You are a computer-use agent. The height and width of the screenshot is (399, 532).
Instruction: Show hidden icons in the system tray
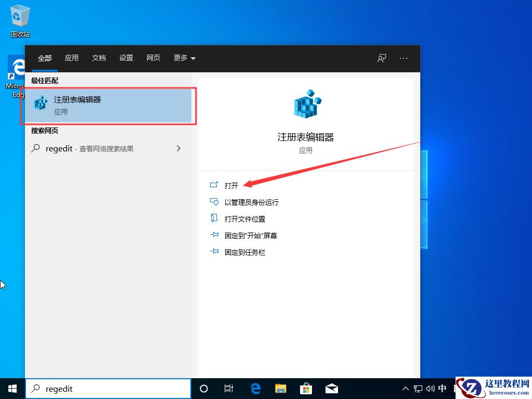pos(405,388)
